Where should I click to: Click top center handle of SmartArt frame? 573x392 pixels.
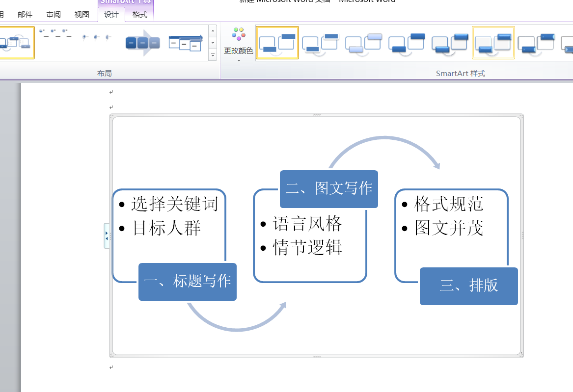pyautogui.click(x=317, y=115)
